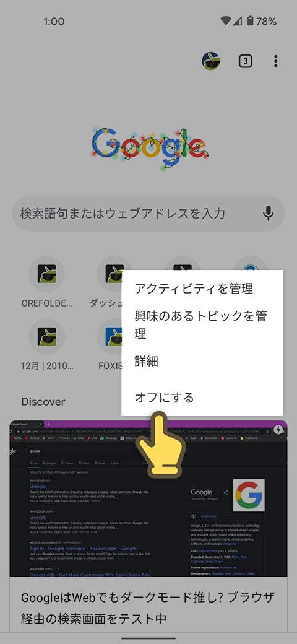Image resolution: width=297 pixels, height=644 pixels.
Task: Tap the Wi-Fi signal status icon
Action: [x=226, y=20]
